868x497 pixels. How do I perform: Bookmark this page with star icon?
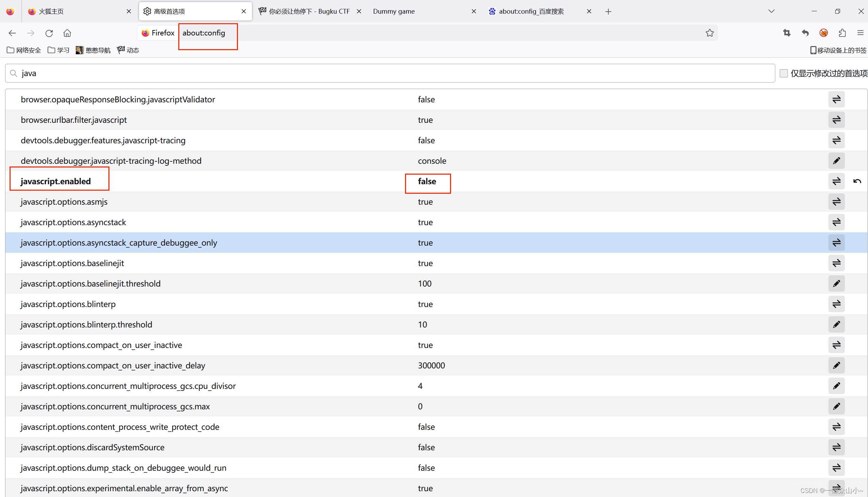coord(709,33)
